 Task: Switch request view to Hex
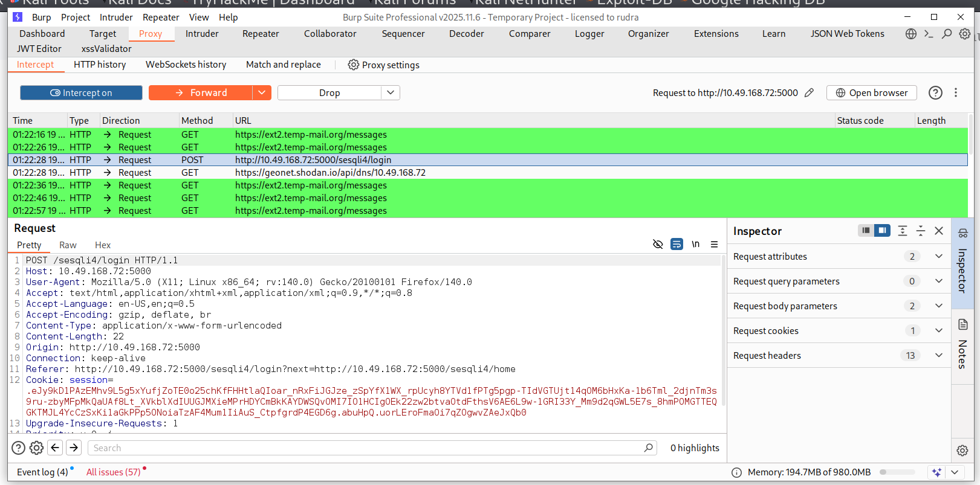(x=103, y=245)
